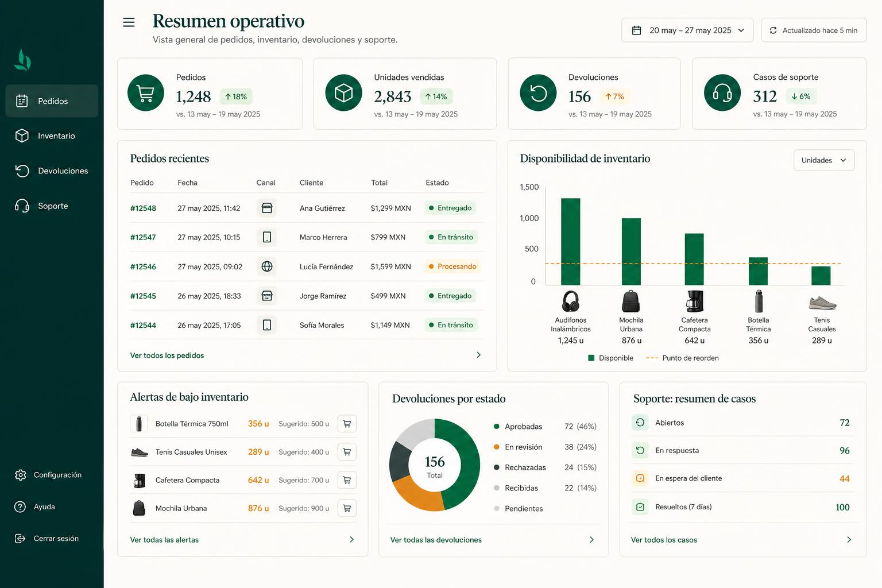Image resolution: width=882 pixels, height=588 pixels.
Task: Click the chevron next to Ver todas las alertas
Action: click(351, 540)
